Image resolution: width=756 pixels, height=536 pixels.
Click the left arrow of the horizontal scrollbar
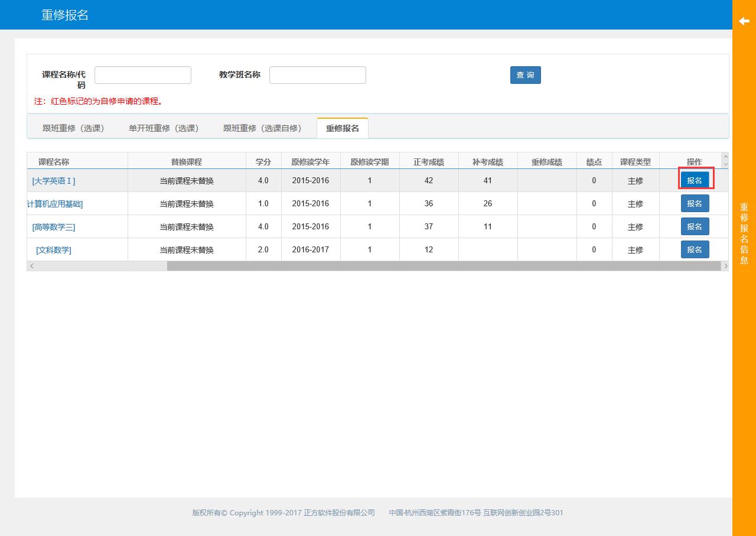pos(32,266)
